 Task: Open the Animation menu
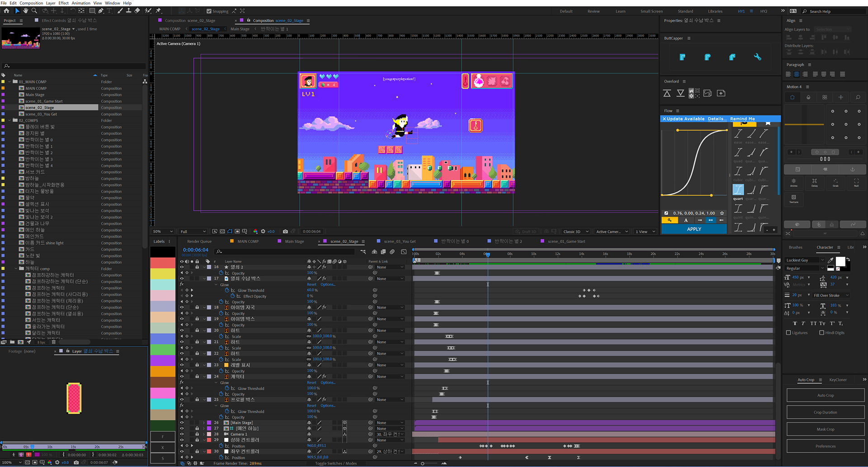(81, 3)
